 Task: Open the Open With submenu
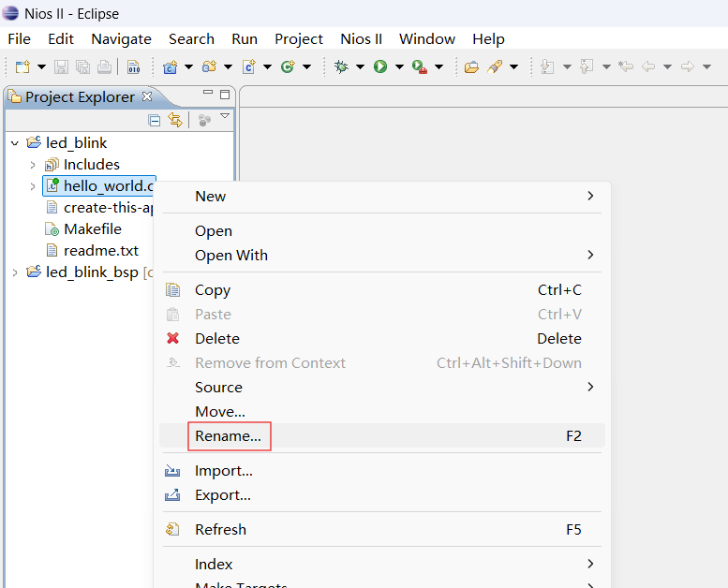381,256
